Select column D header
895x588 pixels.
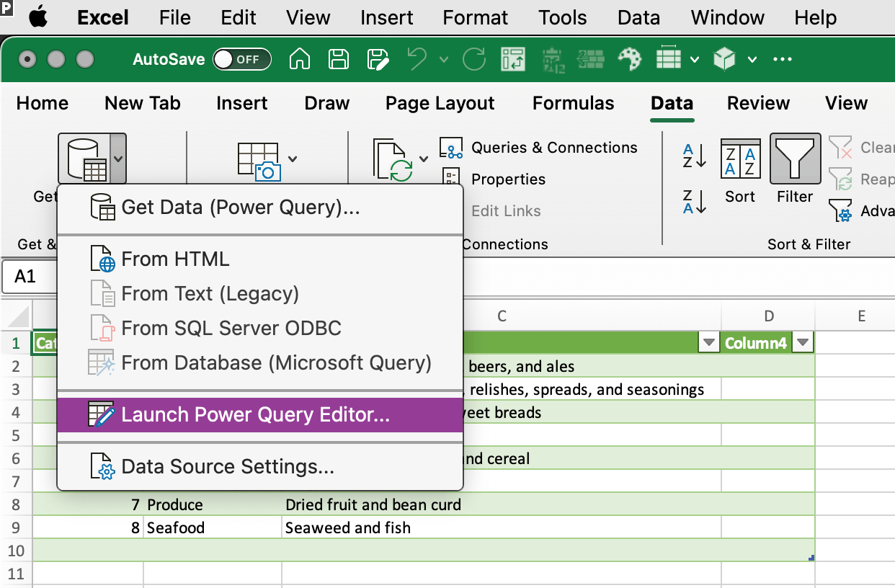[768, 316]
